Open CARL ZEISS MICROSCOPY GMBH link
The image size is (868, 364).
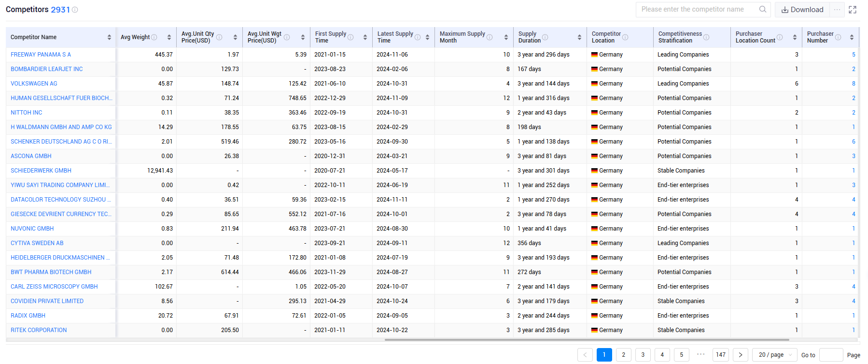click(x=54, y=287)
